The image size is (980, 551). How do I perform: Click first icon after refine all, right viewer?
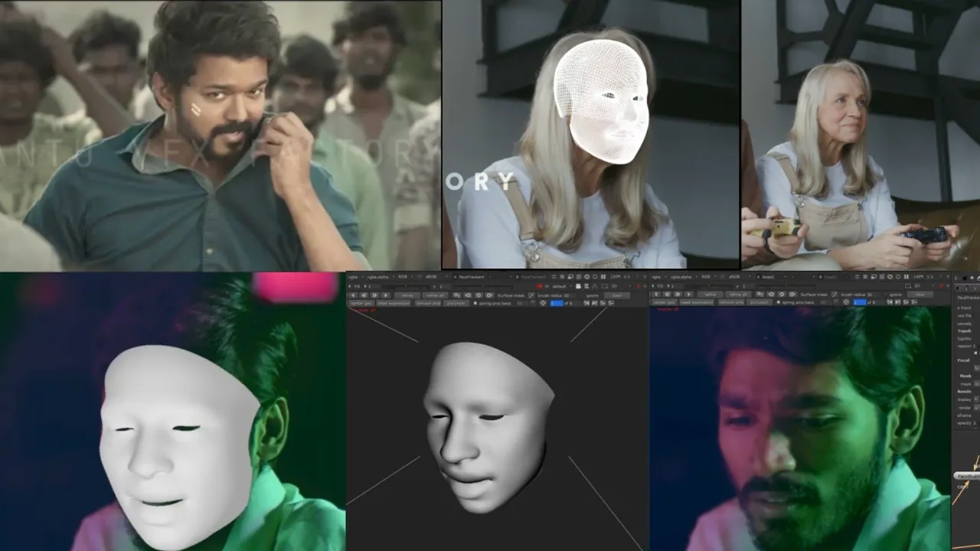click(759, 295)
